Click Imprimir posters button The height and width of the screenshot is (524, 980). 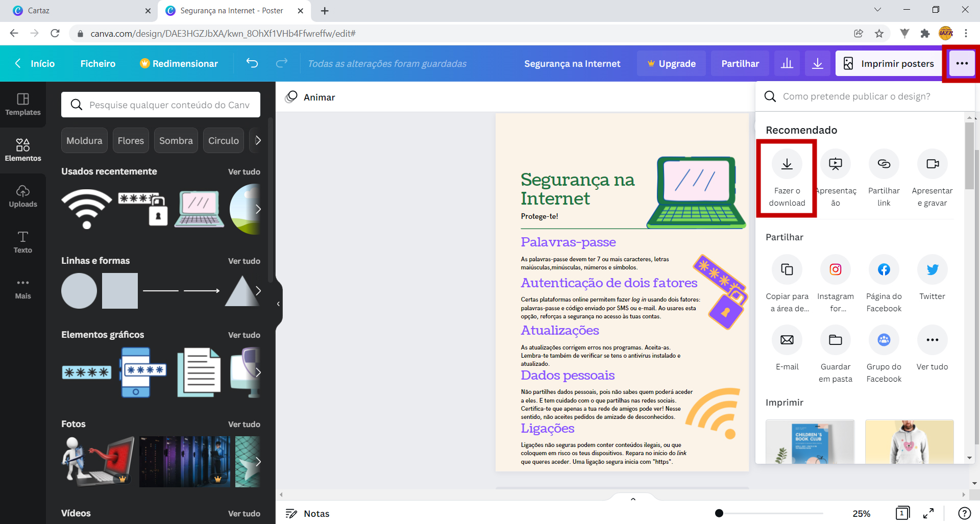[889, 63]
